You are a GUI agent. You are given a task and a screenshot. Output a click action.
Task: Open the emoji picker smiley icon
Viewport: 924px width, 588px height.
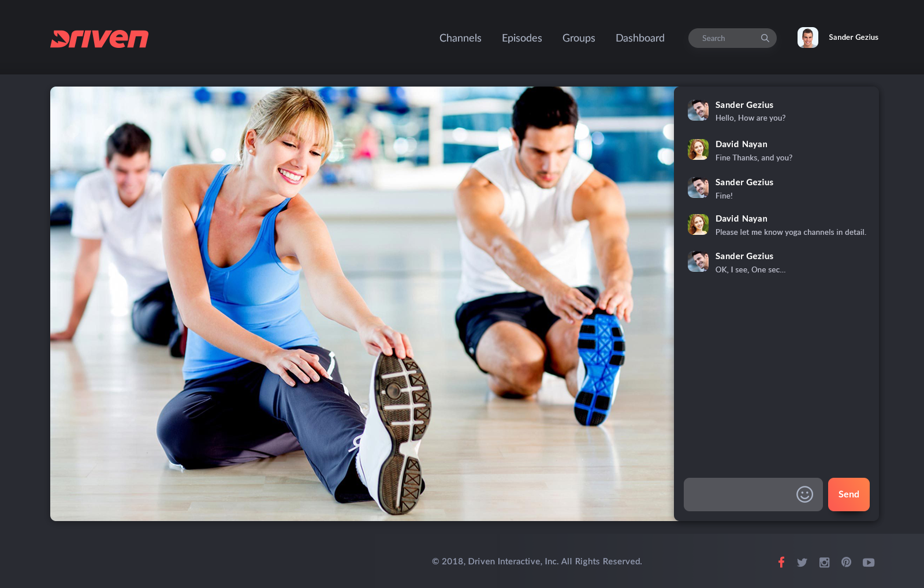[804, 495]
